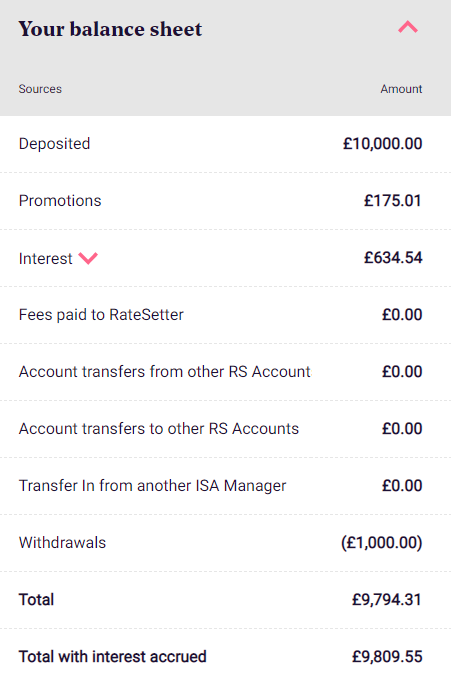Click Account transfers from other RS Account
Viewport: 451px width, 677px height.
164,372
